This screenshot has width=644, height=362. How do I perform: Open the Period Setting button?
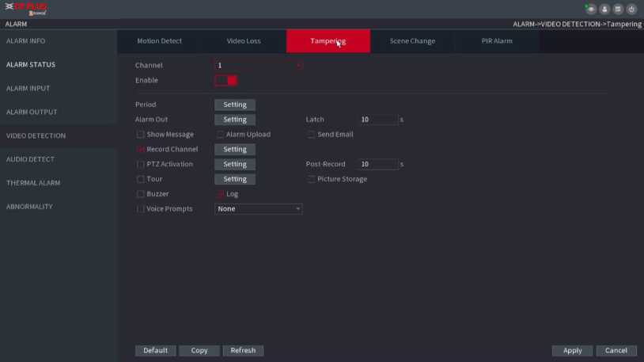pos(234,105)
